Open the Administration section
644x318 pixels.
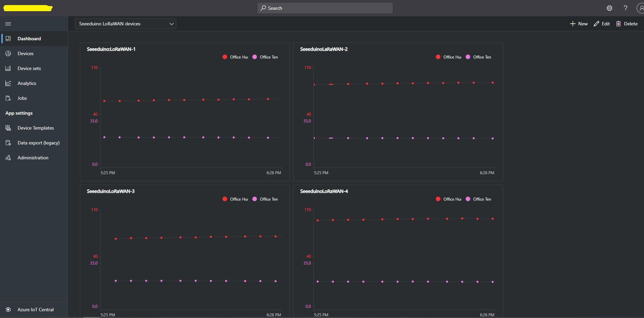click(33, 157)
